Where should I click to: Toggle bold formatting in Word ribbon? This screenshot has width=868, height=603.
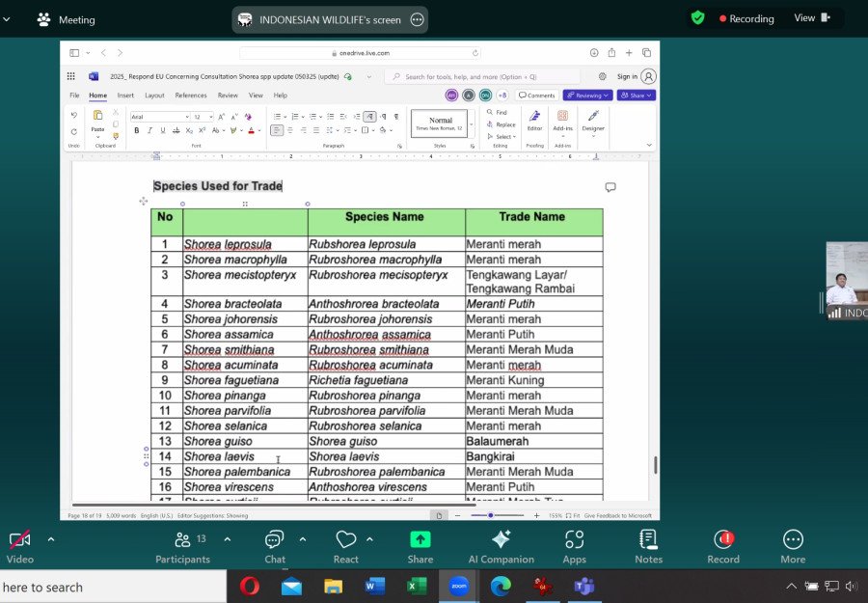tap(136, 130)
